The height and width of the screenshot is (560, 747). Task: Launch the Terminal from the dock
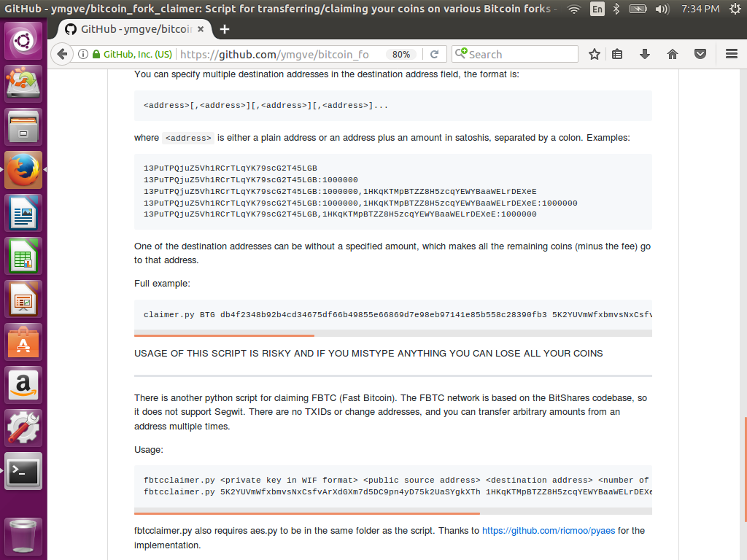click(x=23, y=471)
